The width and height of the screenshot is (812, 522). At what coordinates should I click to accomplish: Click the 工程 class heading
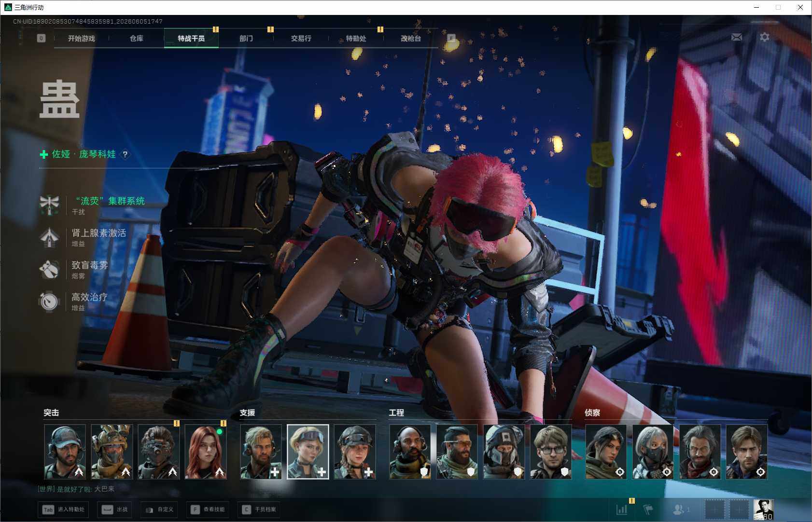click(396, 413)
